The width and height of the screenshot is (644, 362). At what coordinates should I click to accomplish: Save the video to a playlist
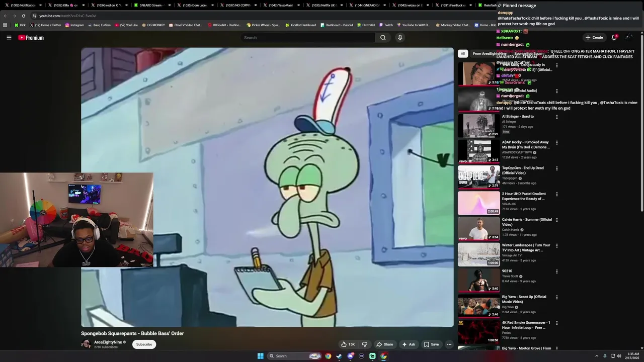coord(431,344)
